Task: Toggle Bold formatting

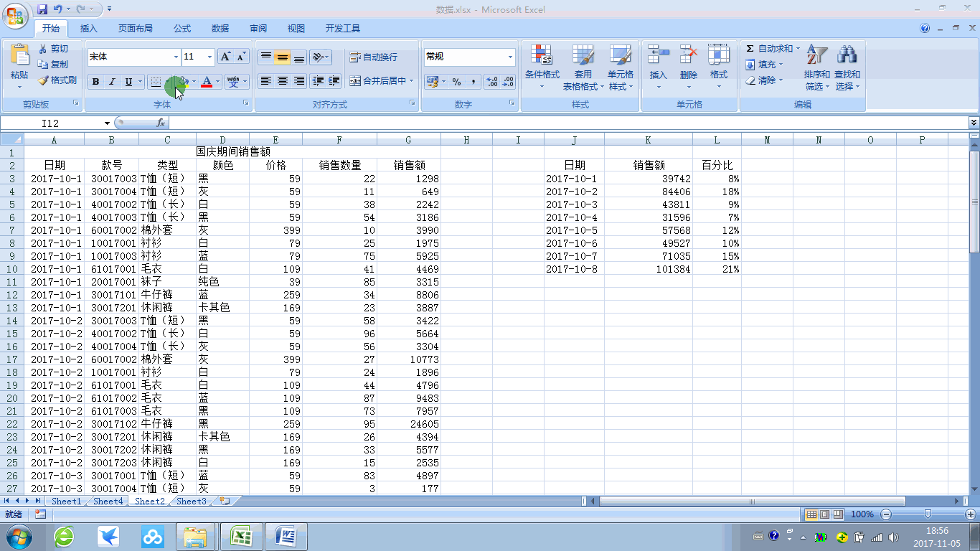Action: click(95, 82)
